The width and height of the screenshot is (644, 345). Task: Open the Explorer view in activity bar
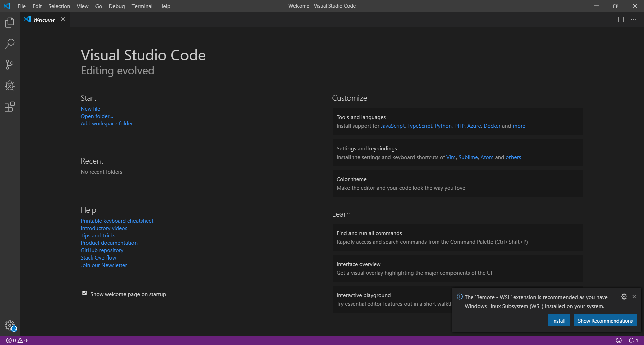(10, 23)
